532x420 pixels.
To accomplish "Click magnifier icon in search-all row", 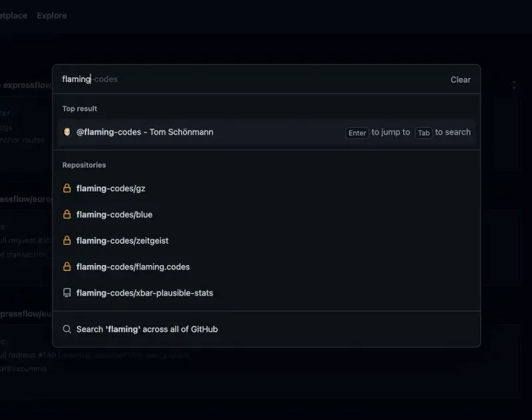I will pyautogui.click(x=67, y=329).
